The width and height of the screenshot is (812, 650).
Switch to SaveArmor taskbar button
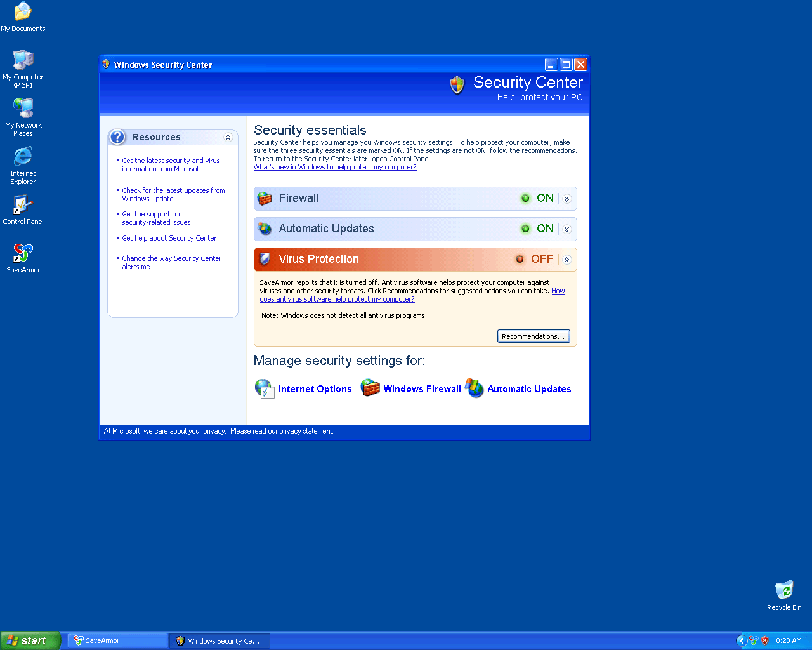(x=117, y=640)
